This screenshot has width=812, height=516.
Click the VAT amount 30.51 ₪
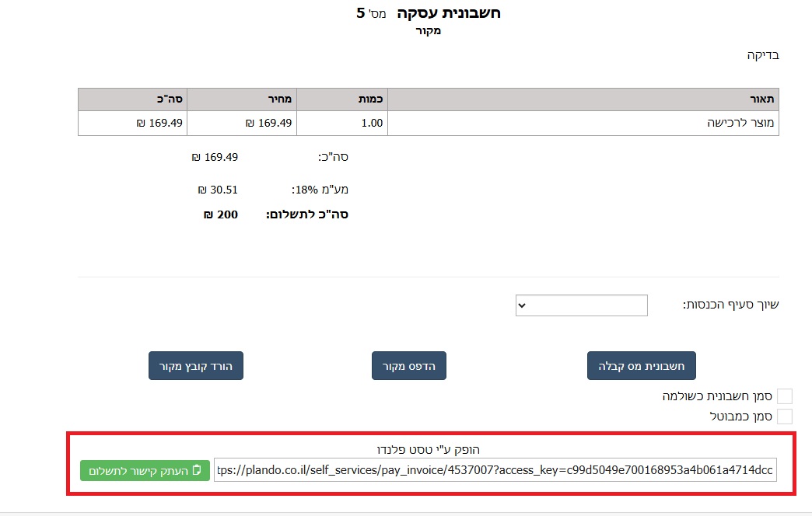(x=218, y=189)
